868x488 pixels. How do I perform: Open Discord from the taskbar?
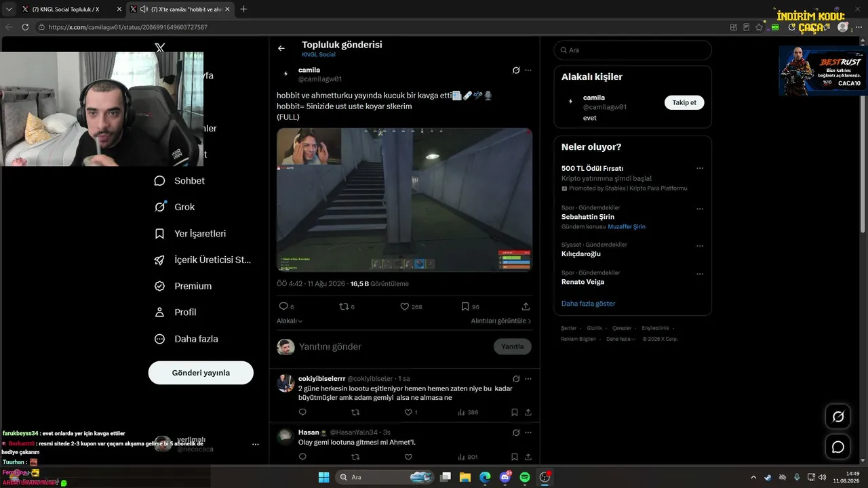click(x=505, y=477)
